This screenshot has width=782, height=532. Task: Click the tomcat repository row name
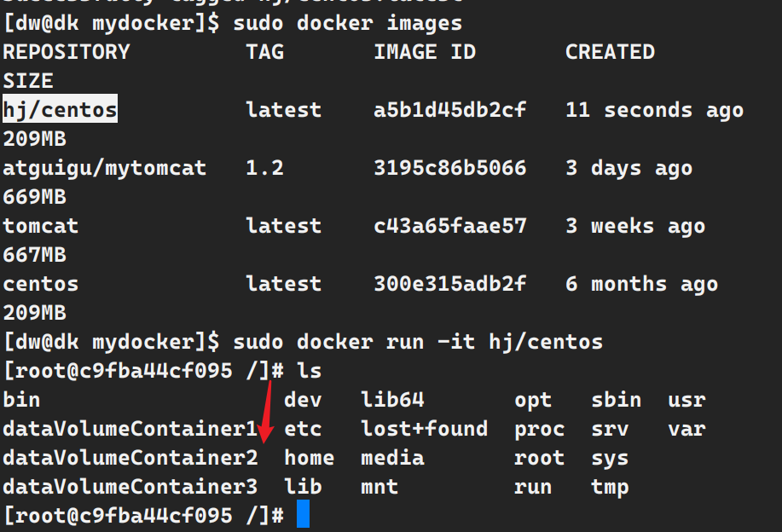tap(40, 226)
